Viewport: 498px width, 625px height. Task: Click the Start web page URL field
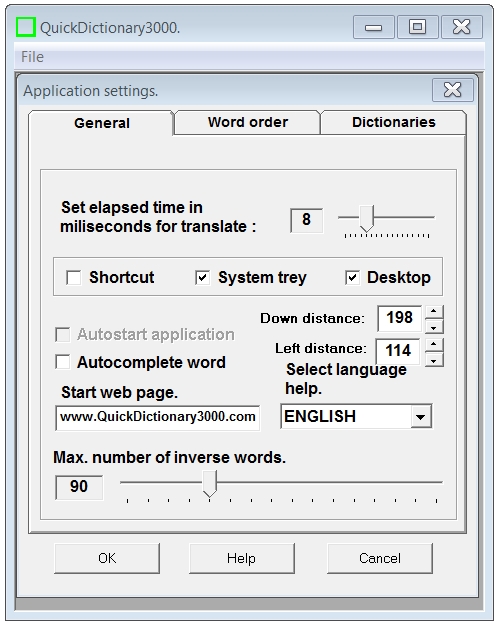pos(157,417)
